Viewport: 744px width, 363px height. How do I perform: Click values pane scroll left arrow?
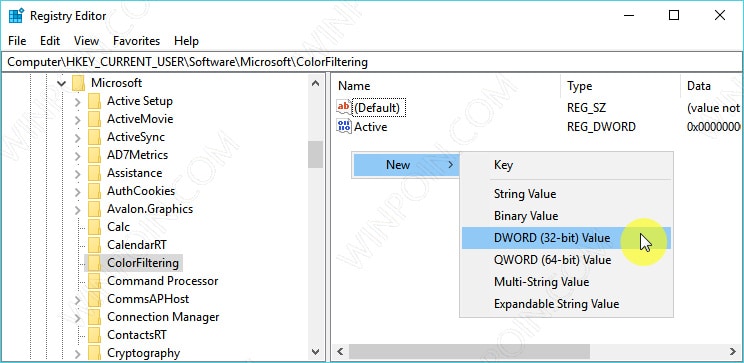[x=340, y=352]
